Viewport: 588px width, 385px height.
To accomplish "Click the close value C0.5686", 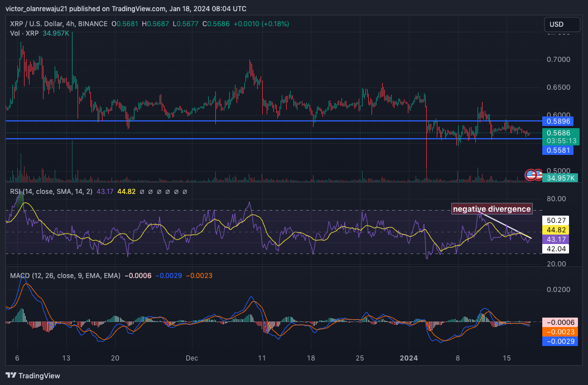I will coord(216,23).
